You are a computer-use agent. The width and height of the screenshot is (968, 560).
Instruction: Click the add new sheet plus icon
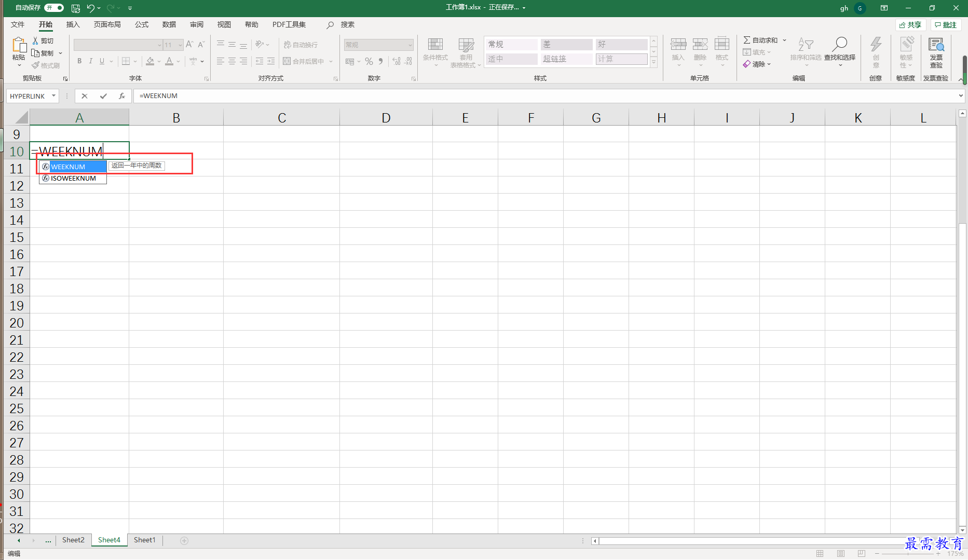coord(184,540)
